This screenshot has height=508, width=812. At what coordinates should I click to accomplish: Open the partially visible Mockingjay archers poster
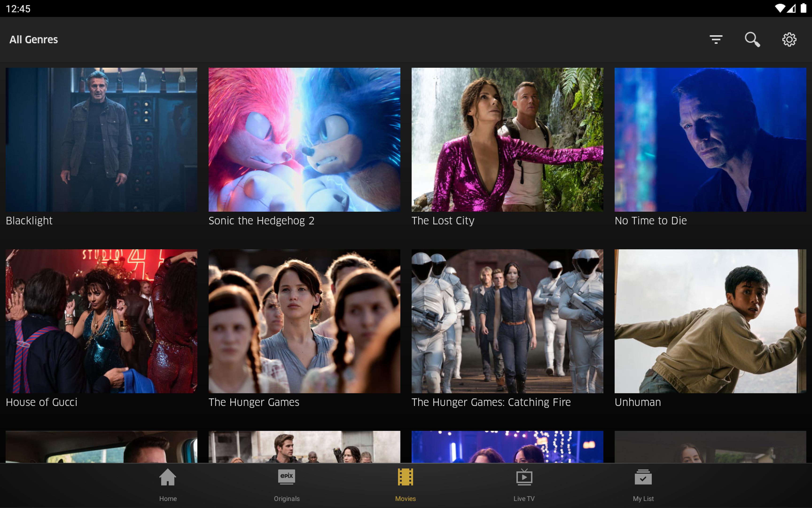304,447
